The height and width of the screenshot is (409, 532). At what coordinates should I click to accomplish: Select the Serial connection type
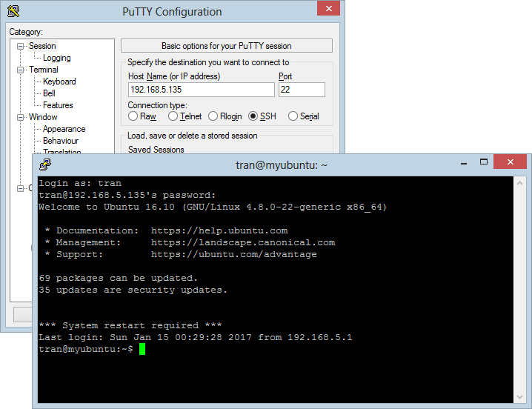(x=303, y=116)
